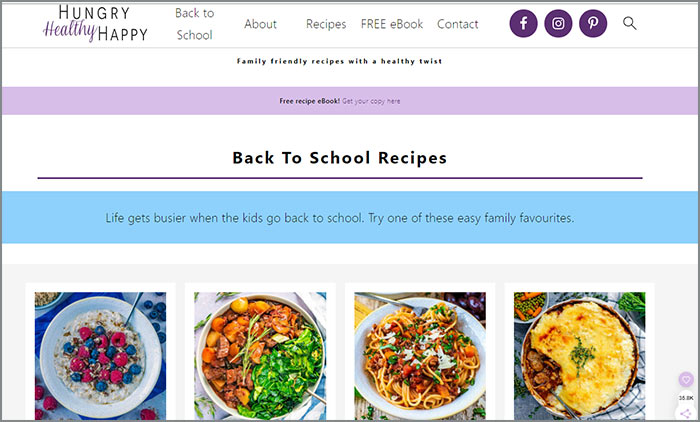The image size is (700, 422).
Task: Click the Free recipe eBook banner text
Action: [x=309, y=101]
